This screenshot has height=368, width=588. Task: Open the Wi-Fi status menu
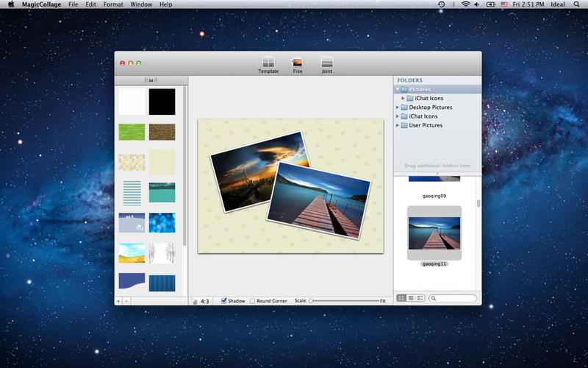465,4
